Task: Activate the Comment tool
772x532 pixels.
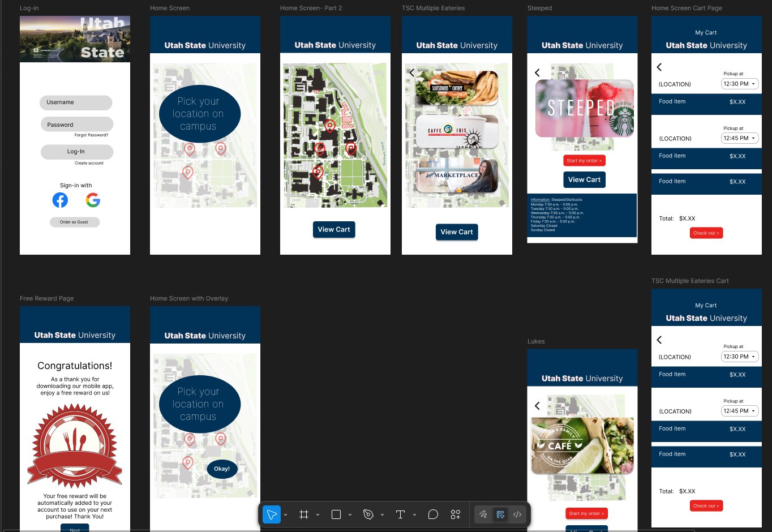Action: tap(433, 514)
